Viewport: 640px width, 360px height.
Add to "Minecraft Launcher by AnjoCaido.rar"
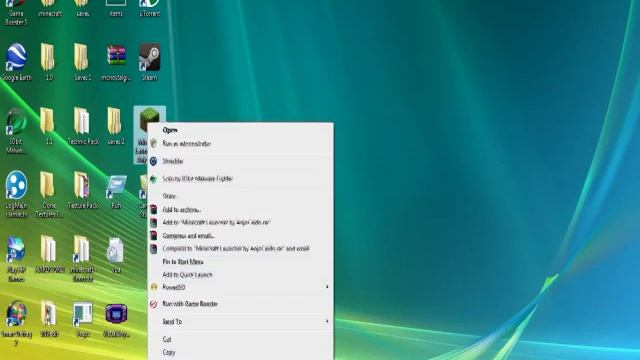point(240,223)
